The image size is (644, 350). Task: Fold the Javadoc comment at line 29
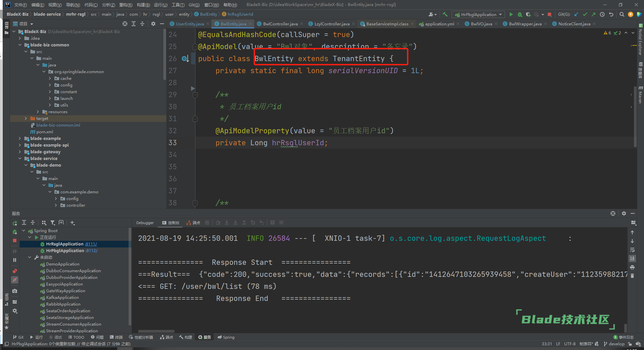(x=195, y=95)
